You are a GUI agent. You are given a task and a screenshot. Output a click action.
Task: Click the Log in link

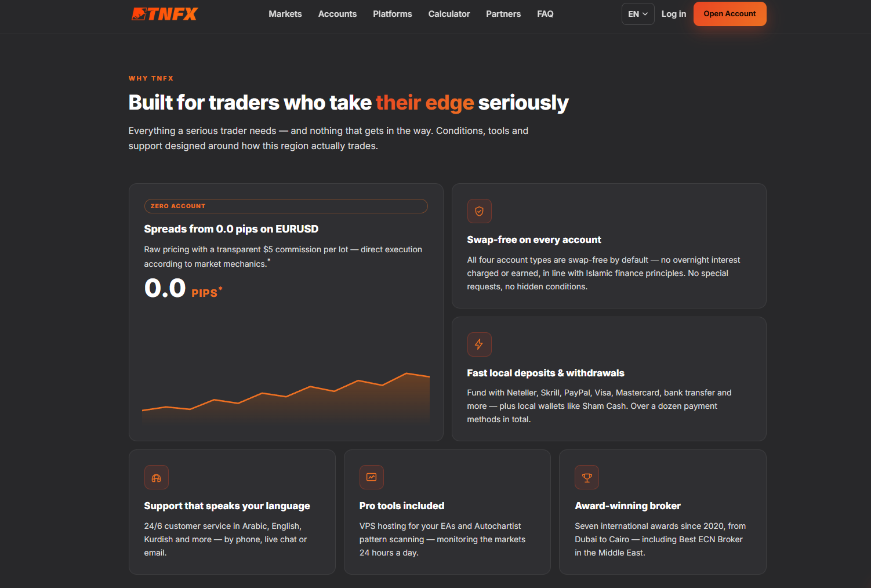pyautogui.click(x=674, y=14)
